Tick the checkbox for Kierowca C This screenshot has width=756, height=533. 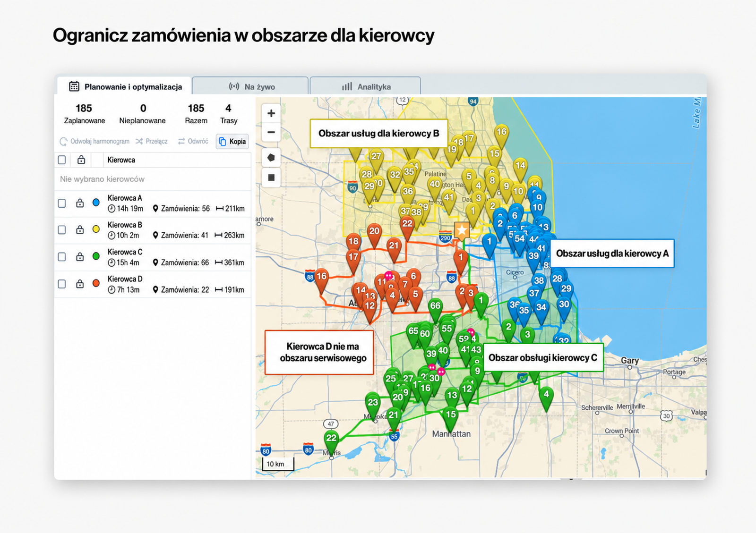pyautogui.click(x=62, y=257)
